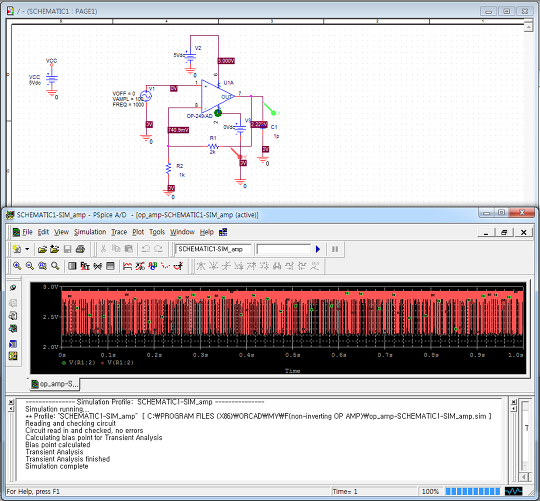Click the last greyed-out cursor toolbar icon
Image resolution: width=540 pixels, height=501 pixels.
[314, 266]
